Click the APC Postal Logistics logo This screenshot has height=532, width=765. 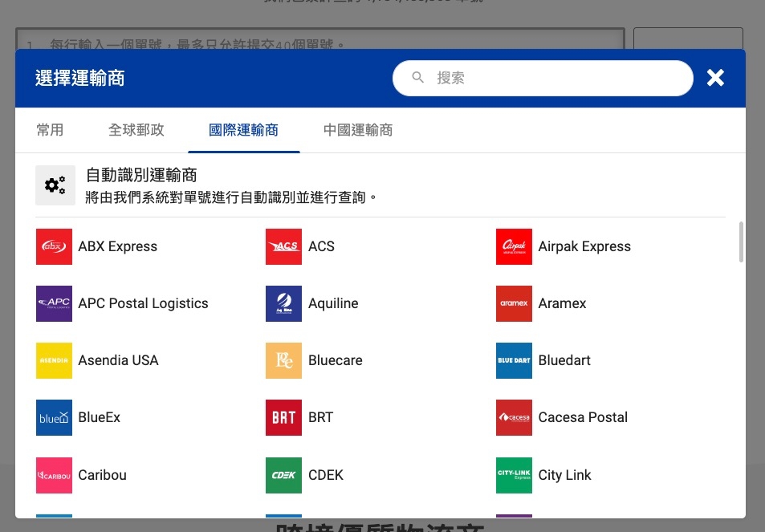54,303
